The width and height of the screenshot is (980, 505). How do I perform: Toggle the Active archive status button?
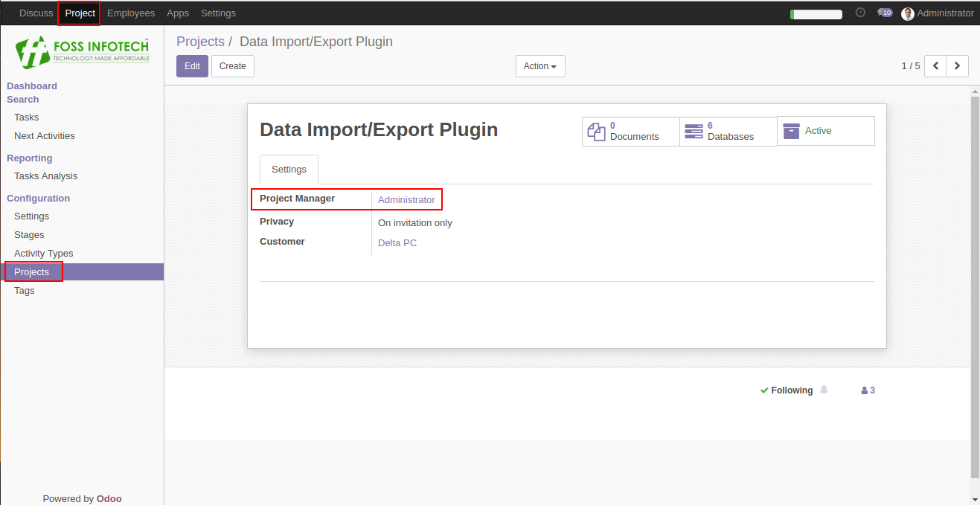click(x=826, y=131)
